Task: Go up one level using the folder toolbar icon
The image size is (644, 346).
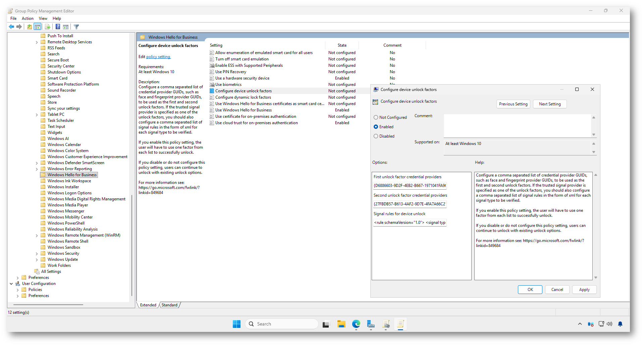Action: pos(30,27)
